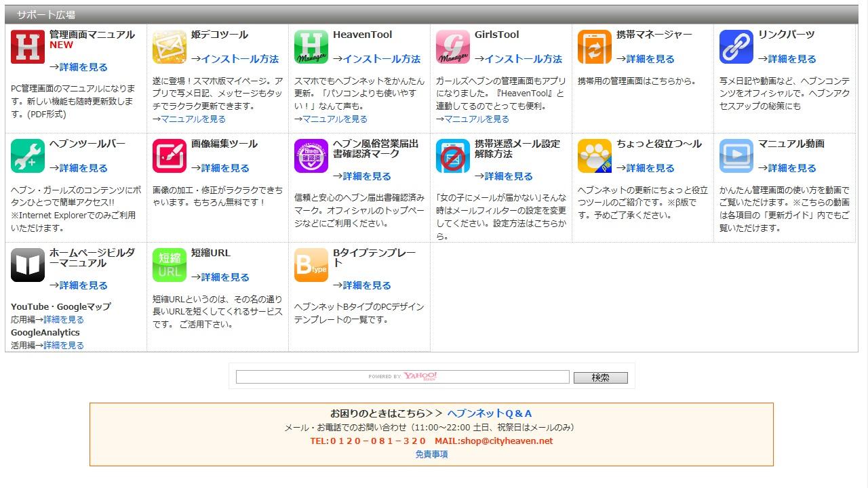Open 詳細を見る for ちょっと役立つ〜ル
This screenshot has height=488, width=868.
click(x=650, y=168)
